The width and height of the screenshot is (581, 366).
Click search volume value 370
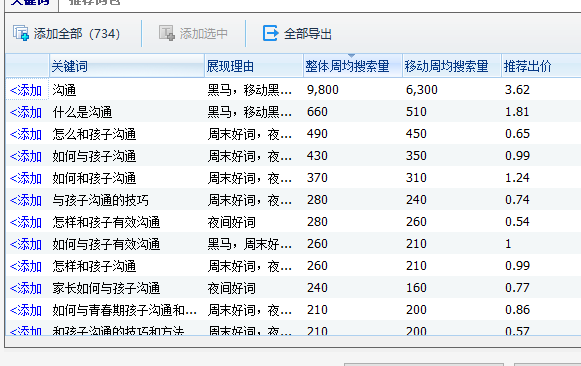pyautogui.click(x=317, y=178)
